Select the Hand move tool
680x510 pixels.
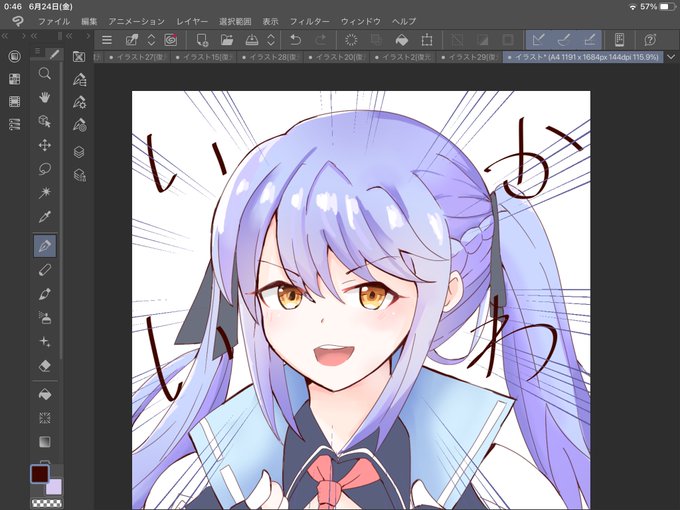[x=45, y=97]
